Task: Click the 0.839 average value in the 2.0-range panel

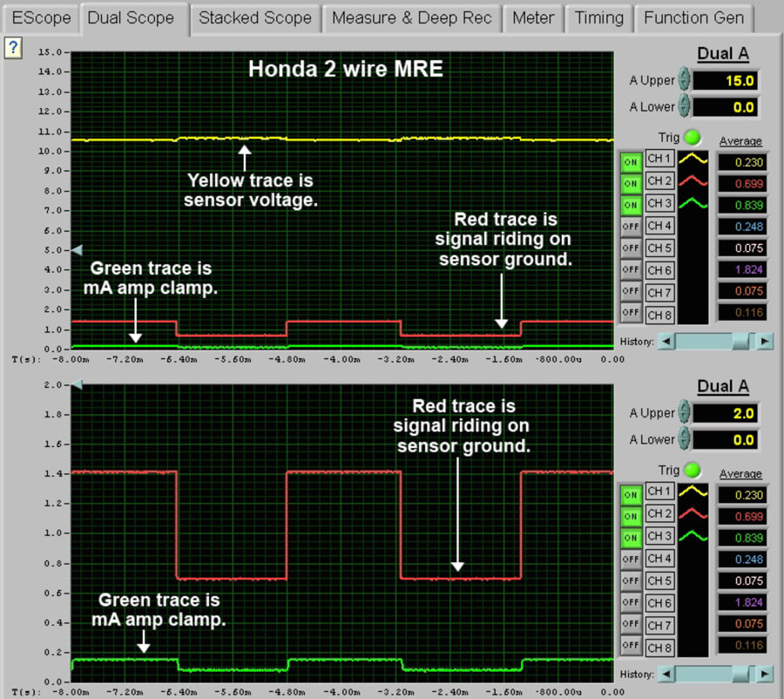Action: click(742, 538)
